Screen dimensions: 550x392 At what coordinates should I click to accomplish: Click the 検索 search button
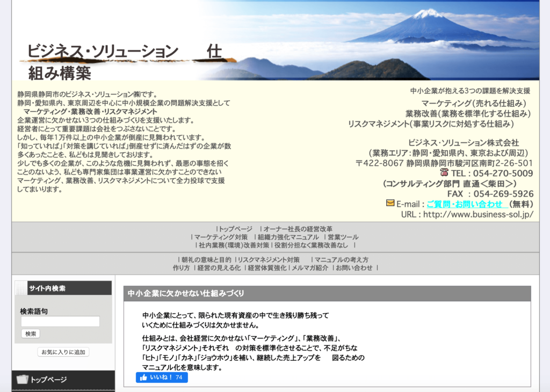(31, 333)
